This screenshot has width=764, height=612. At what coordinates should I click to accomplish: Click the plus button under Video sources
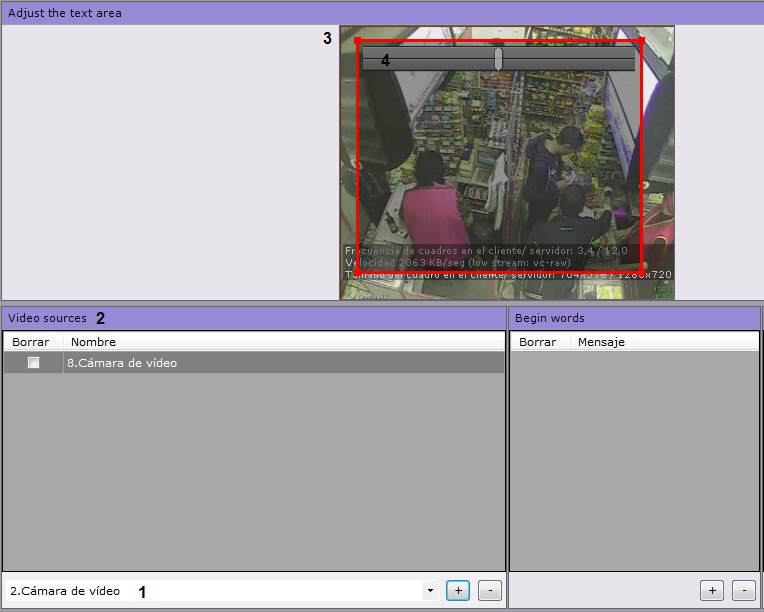coord(457,591)
